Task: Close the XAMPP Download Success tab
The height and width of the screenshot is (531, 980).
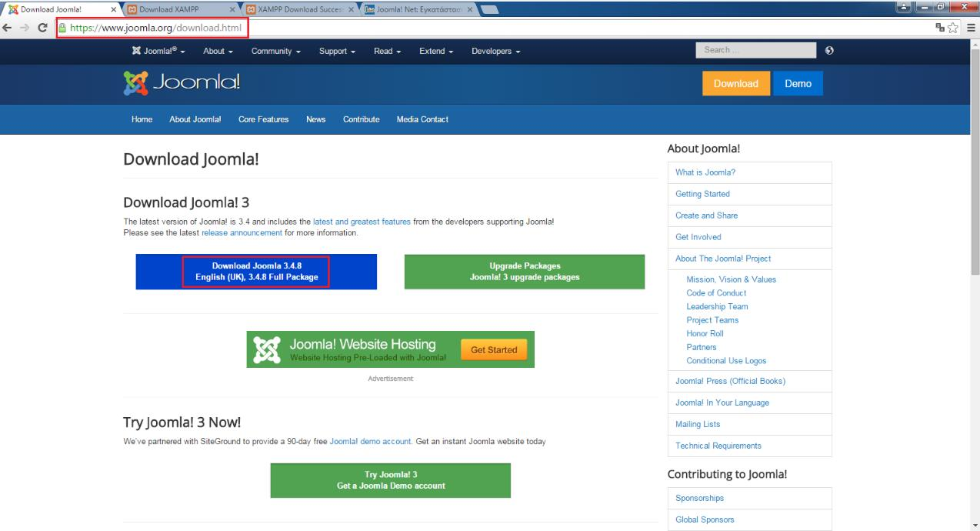Action: pos(352,9)
